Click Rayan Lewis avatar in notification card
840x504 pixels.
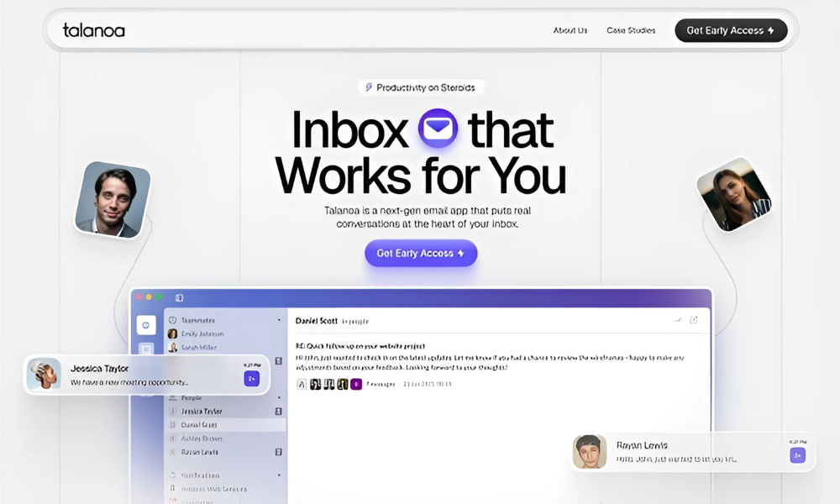point(590,451)
